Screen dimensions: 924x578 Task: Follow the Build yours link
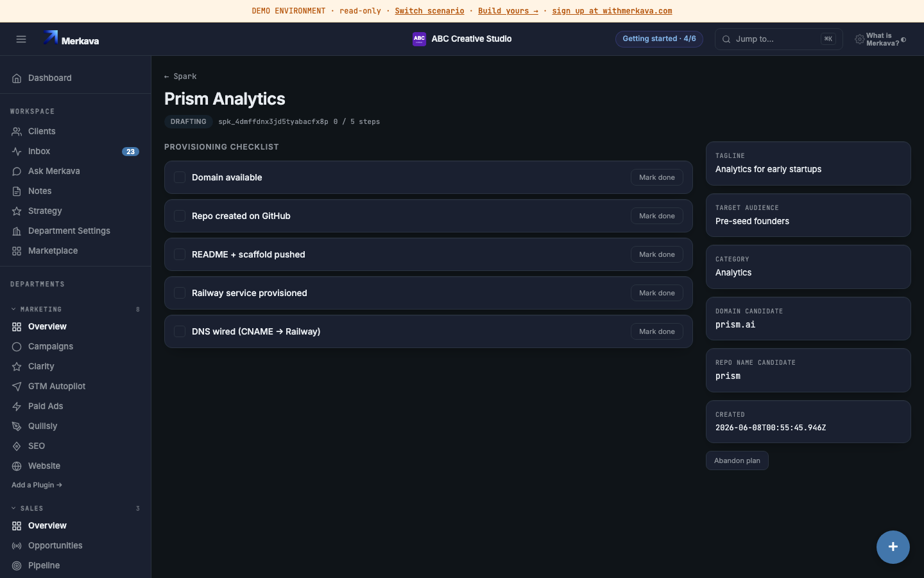[508, 11]
